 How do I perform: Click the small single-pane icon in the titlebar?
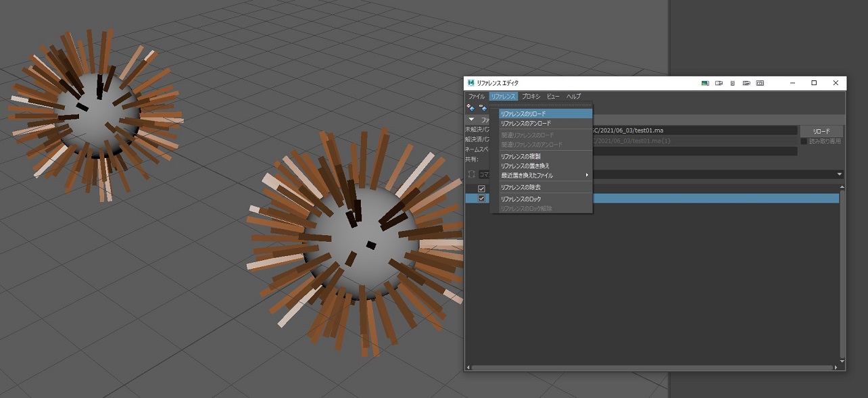point(733,82)
